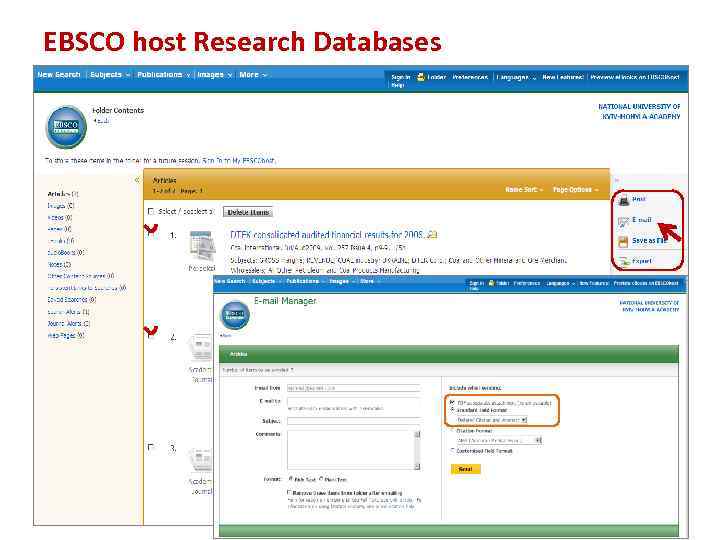The width and height of the screenshot is (720, 540).
Task: Click folder icon next to DTEK article title
Action: tap(432, 235)
